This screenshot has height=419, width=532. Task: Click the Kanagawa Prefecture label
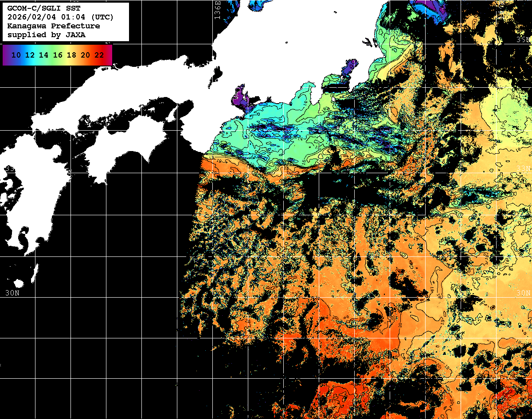pos(53,26)
